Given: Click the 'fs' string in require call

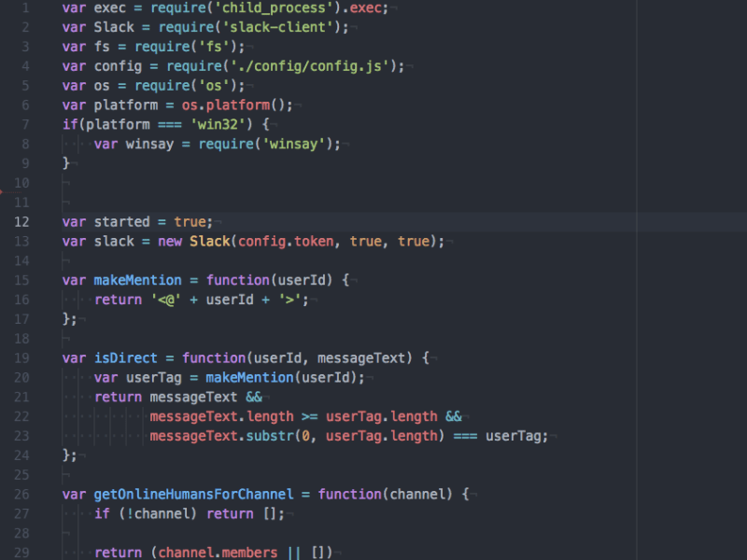Looking at the screenshot, I should pos(214,47).
